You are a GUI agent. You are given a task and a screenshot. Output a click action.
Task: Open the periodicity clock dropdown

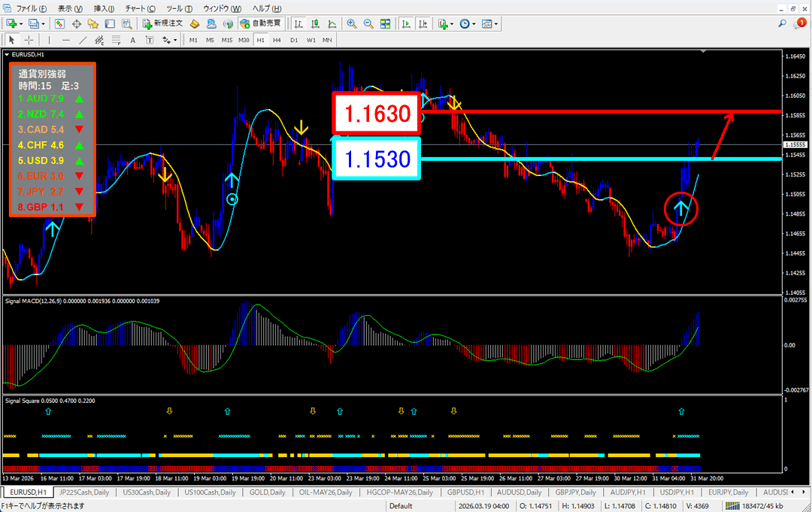pyautogui.click(x=474, y=24)
